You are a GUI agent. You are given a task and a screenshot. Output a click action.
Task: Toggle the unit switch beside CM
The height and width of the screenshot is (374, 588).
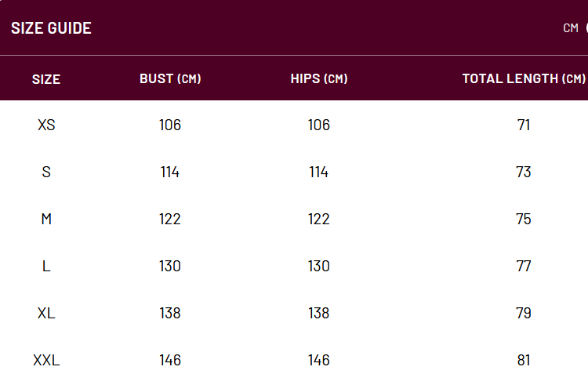[586, 28]
